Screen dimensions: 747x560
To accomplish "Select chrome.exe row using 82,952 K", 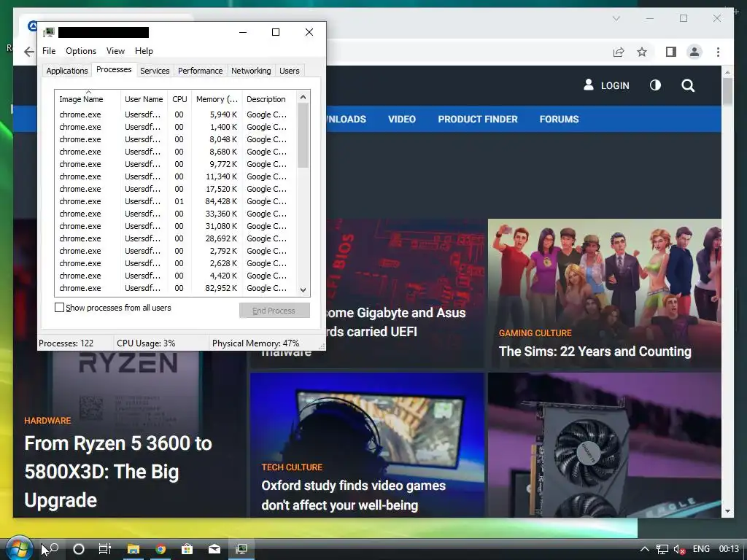I will (x=175, y=288).
